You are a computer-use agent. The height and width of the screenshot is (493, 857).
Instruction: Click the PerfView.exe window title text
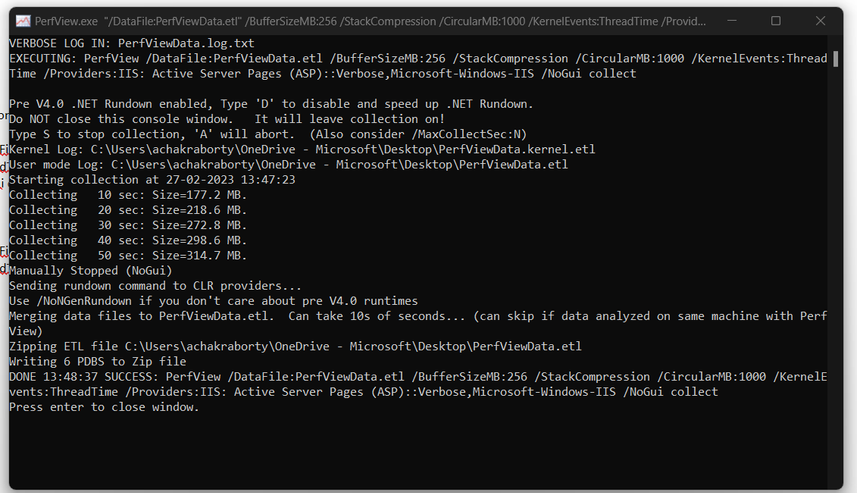(x=371, y=21)
